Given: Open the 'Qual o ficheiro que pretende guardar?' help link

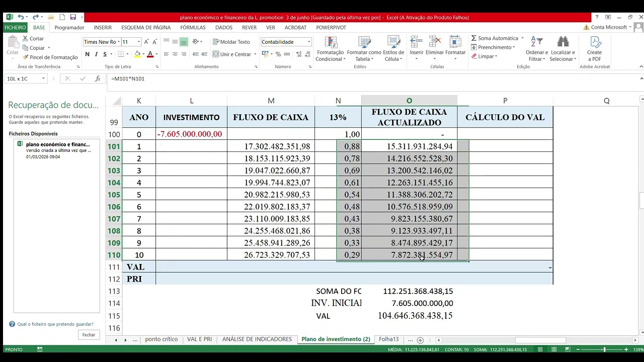Looking at the screenshot, I should tap(55, 324).
